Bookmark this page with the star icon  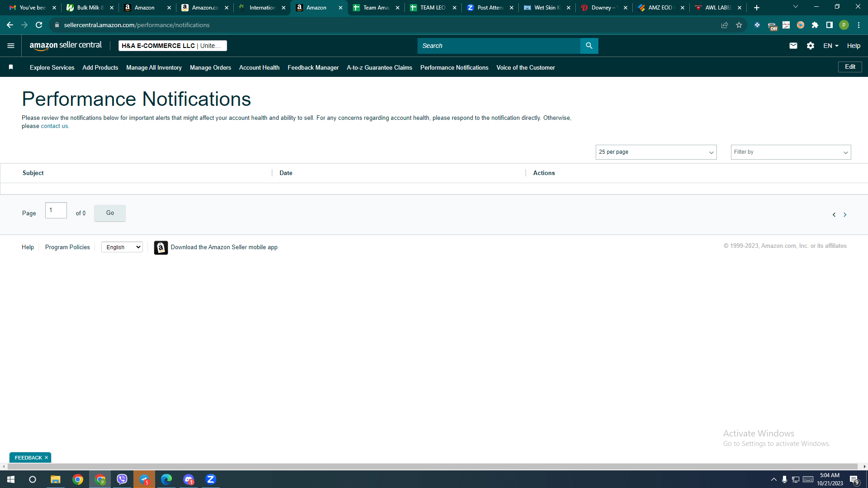[739, 25]
